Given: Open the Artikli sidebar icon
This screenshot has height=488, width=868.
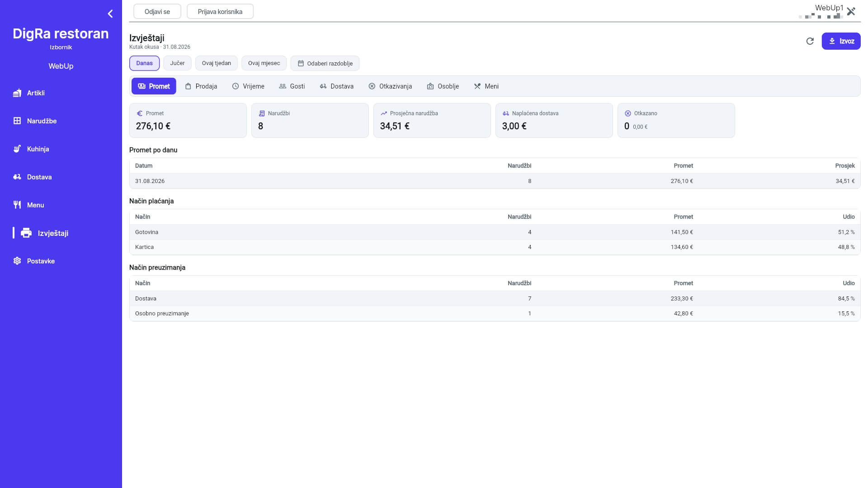Looking at the screenshot, I should click(17, 93).
